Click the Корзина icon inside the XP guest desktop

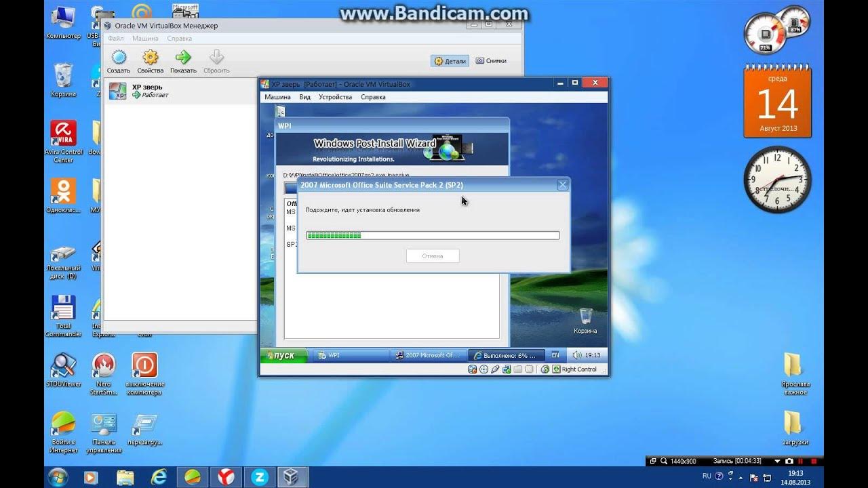click(x=585, y=321)
